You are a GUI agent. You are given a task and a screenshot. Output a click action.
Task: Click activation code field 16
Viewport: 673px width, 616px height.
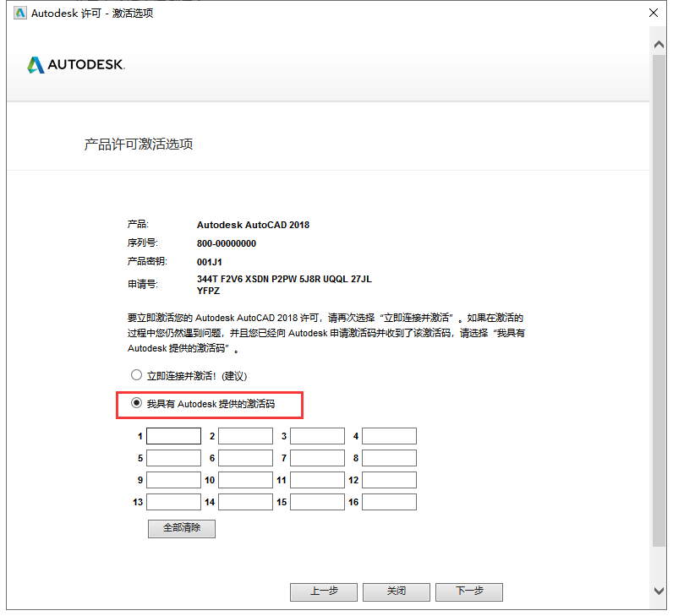tap(389, 502)
